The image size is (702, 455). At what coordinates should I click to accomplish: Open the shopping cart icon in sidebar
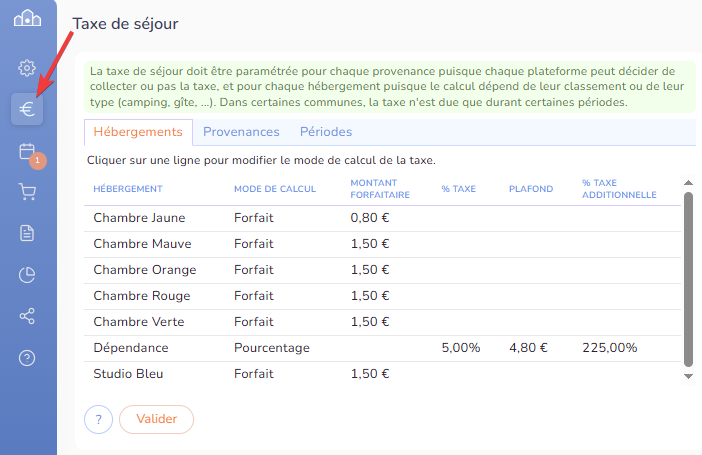tap(27, 192)
